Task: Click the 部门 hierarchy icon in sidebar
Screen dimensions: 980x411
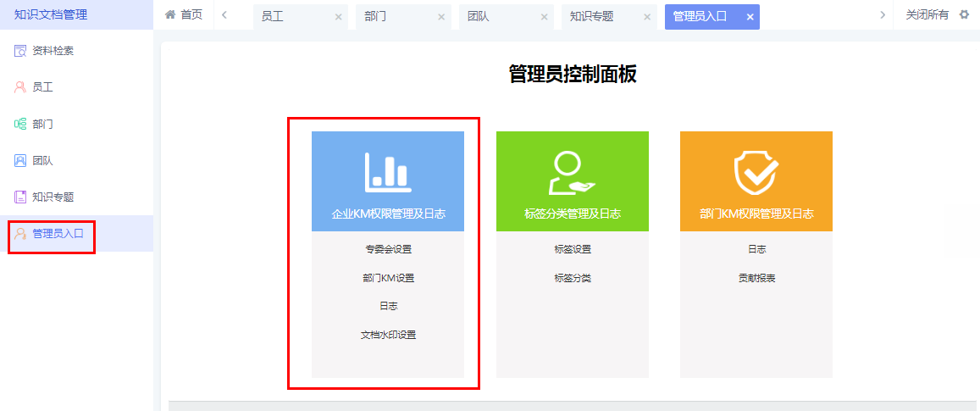Action: pyautogui.click(x=20, y=124)
